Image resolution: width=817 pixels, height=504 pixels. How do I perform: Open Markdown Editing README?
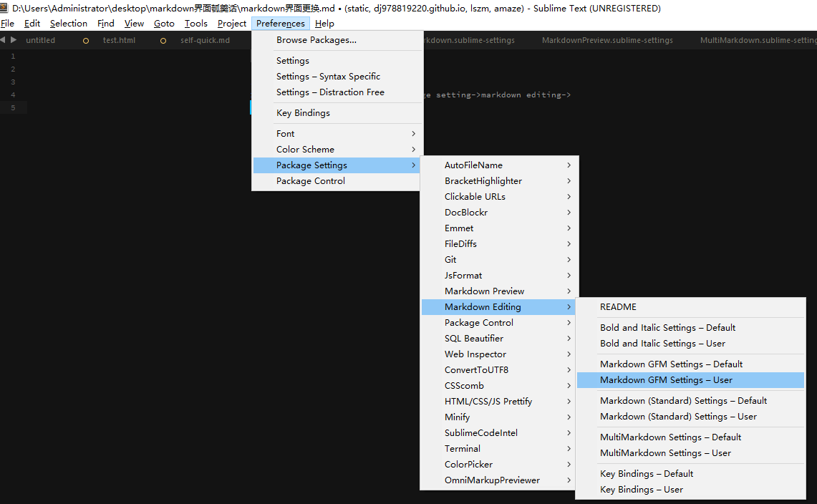click(x=618, y=307)
